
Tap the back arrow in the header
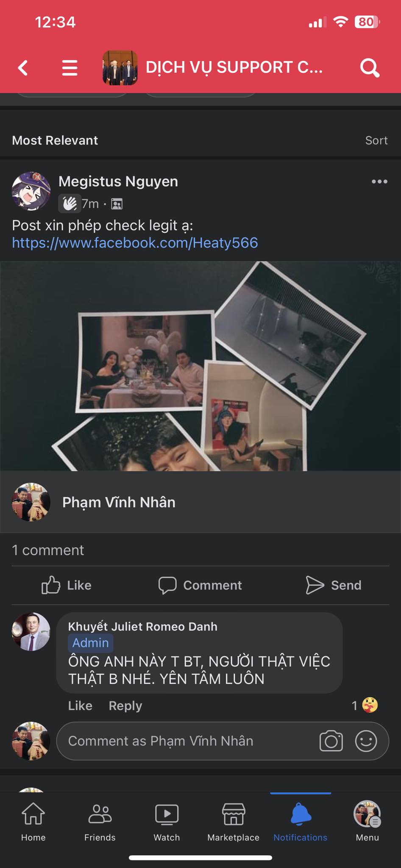23,68
